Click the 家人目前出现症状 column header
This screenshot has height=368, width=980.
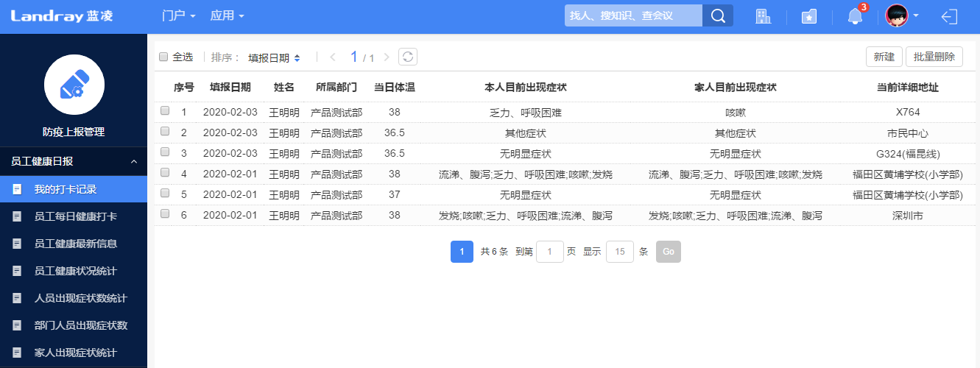click(736, 87)
